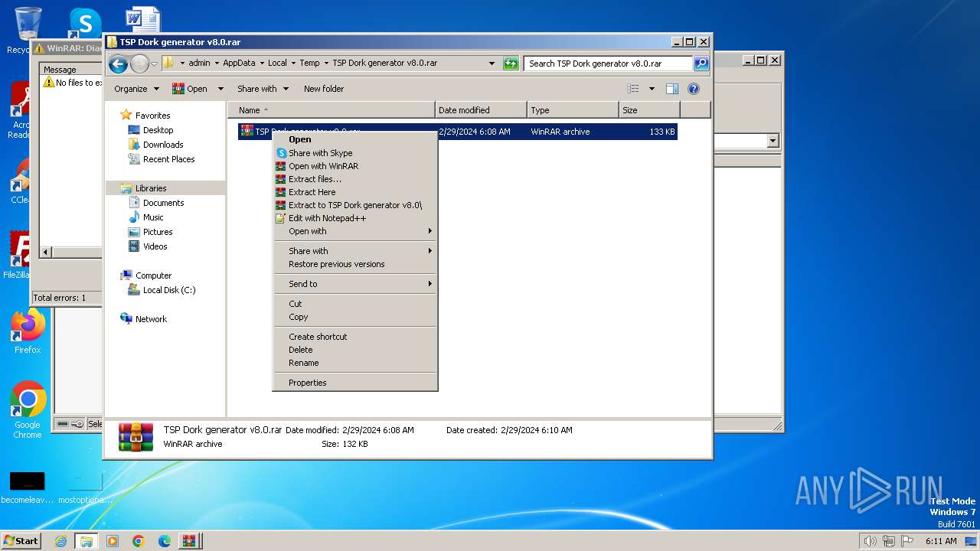Choose Extract to TSP Dork generator v8.0\
This screenshot has width=980, height=551.
click(x=355, y=205)
